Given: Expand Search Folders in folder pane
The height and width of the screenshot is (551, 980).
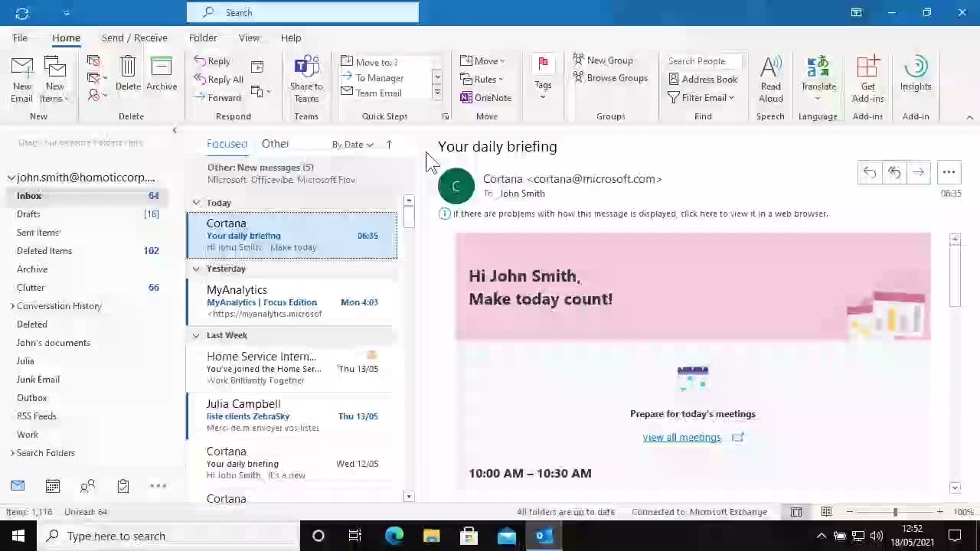Looking at the screenshot, I should (12, 453).
